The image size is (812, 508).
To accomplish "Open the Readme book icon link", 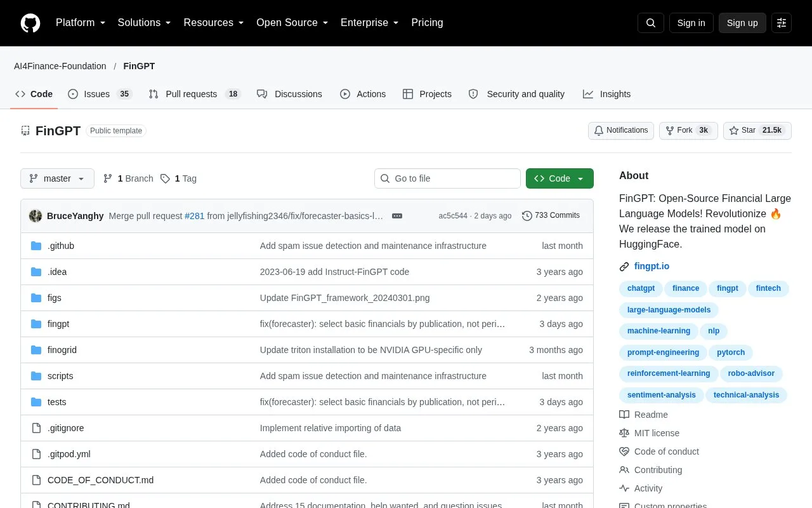I will pos(624,415).
